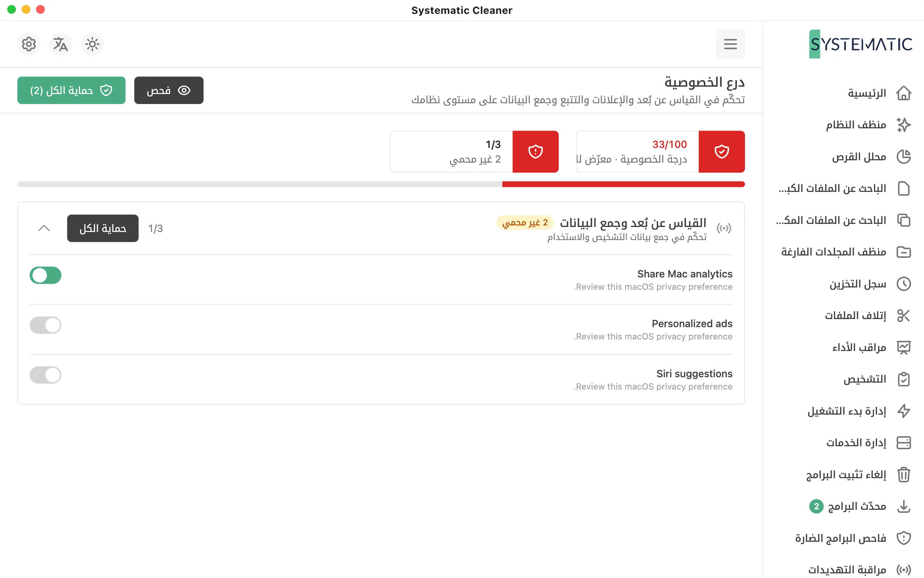Click the sparkles icon for منظف النظام
Image resolution: width=924 pixels, height=578 pixels.
click(904, 125)
